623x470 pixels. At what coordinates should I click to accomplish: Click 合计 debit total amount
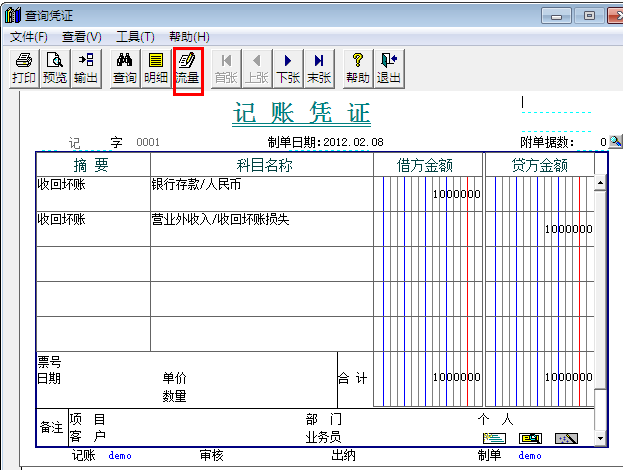point(457,377)
